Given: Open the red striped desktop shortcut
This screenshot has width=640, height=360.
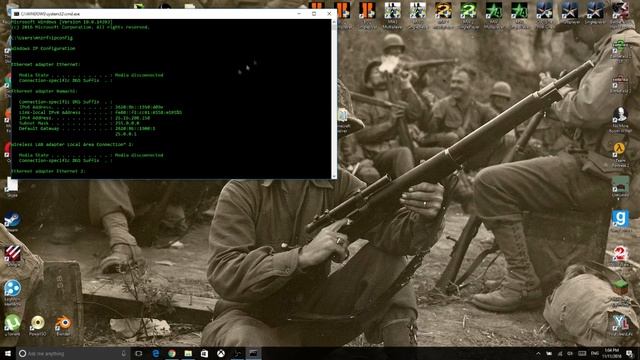Looking at the screenshot, I should point(12,255).
